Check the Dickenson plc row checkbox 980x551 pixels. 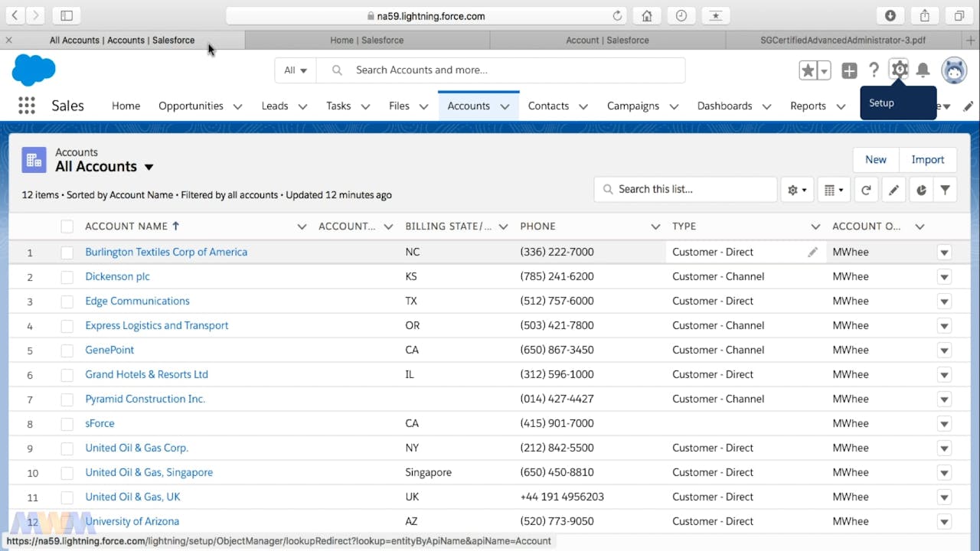point(67,277)
